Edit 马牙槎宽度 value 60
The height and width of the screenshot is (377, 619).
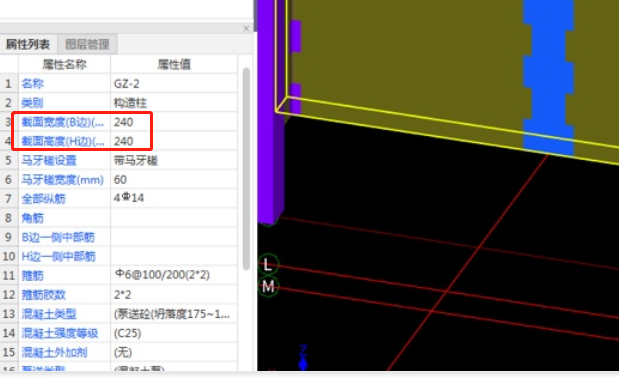click(x=174, y=180)
